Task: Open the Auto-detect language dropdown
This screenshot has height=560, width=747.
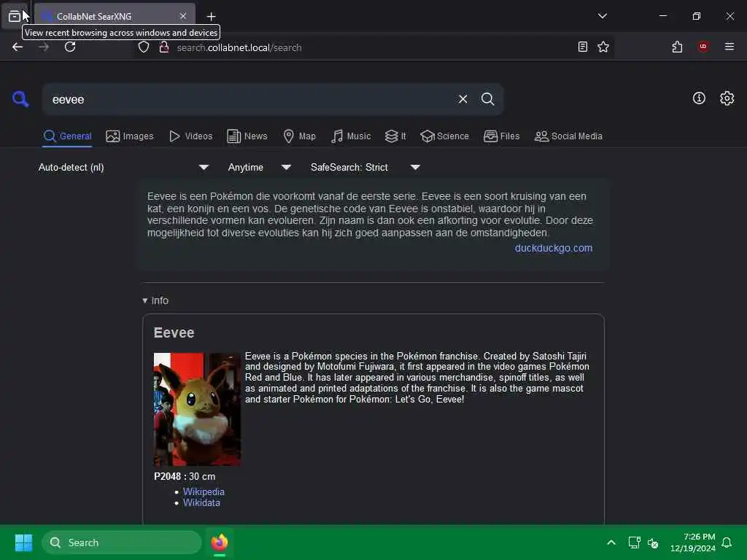Action: pos(123,167)
